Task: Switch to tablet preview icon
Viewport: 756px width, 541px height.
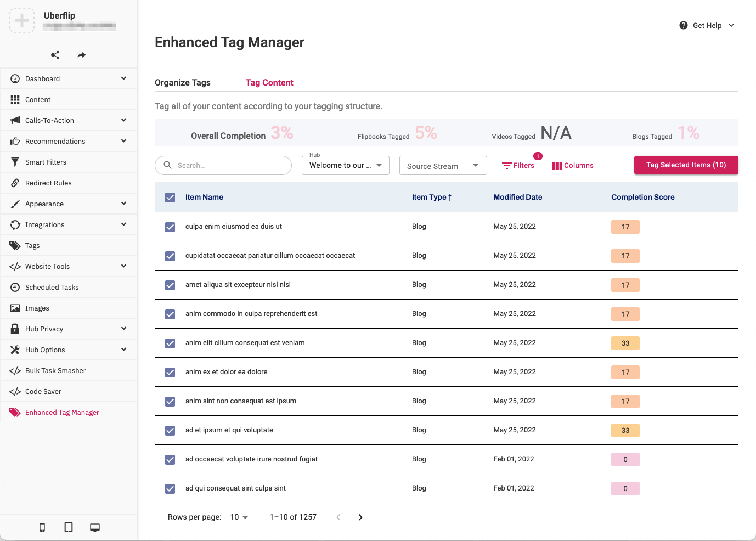Action: 69,527
